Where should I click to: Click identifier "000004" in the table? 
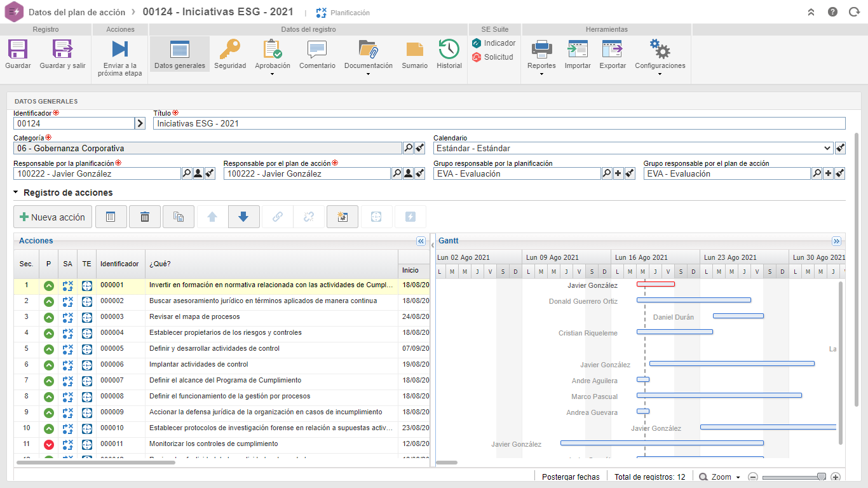click(112, 333)
